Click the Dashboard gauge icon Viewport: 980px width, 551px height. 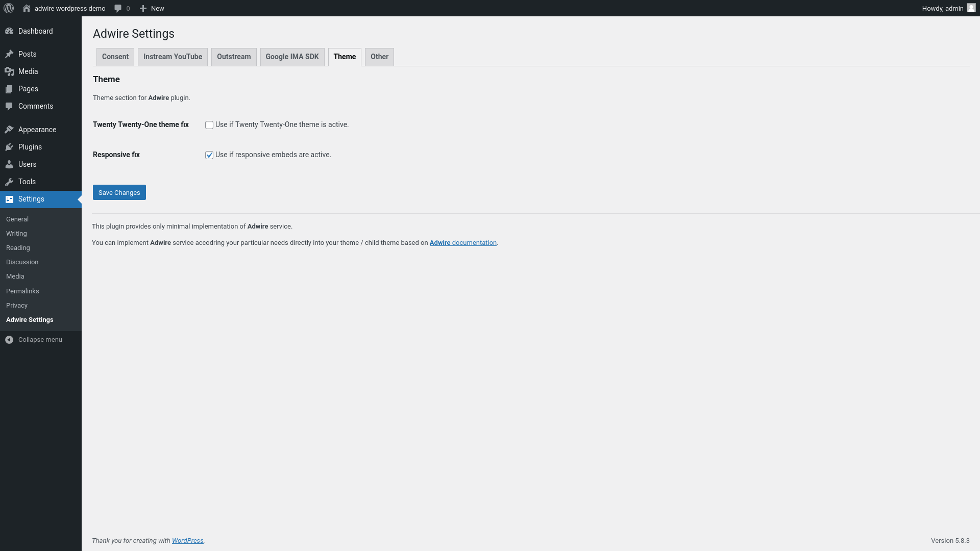[x=9, y=31]
